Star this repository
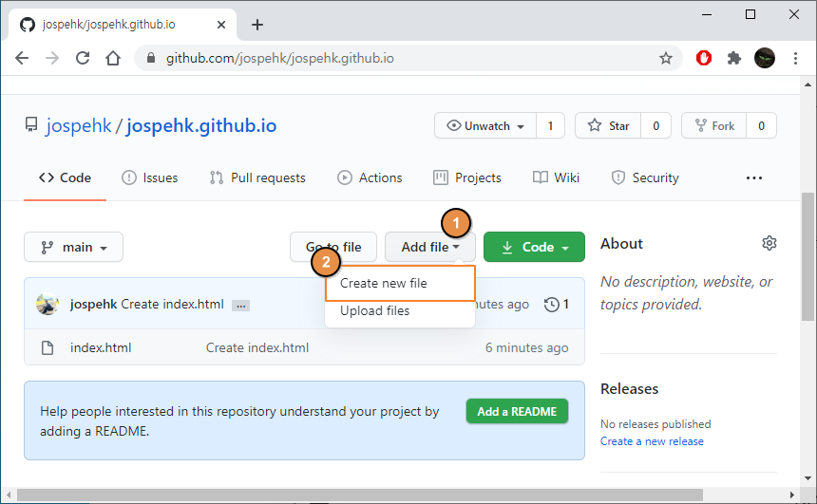Viewport: 817px width, 504px height. coord(608,125)
